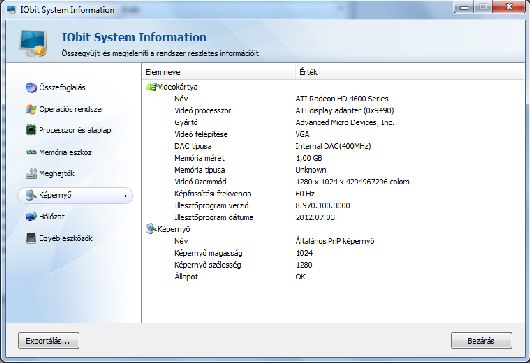This screenshot has height=363, width=530.
Task: Sort by the Elem neve column header
Action: [219, 72]
